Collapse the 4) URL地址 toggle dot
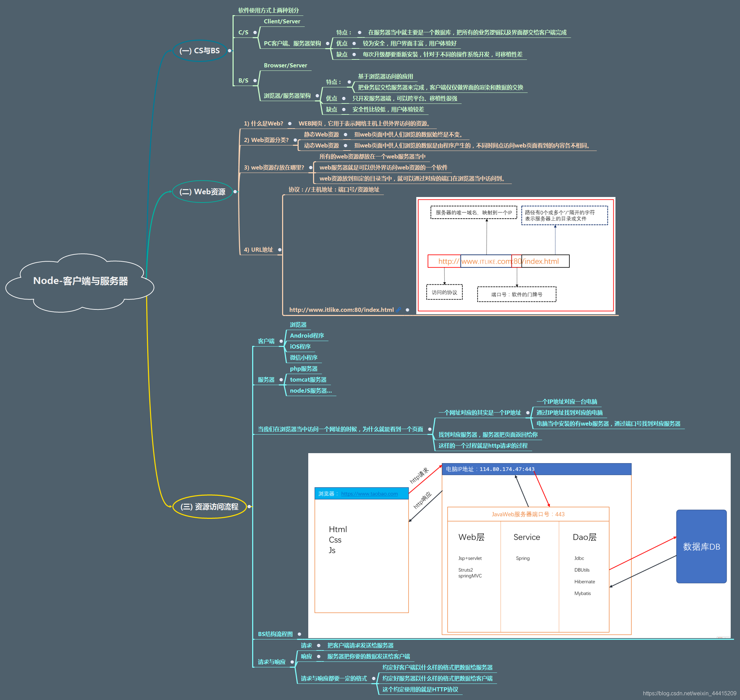The image size is (740, 700). tap(280, 250)
